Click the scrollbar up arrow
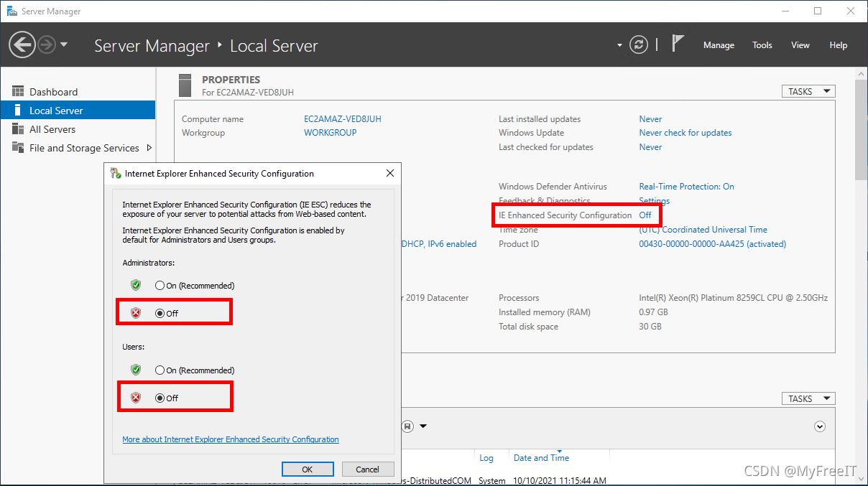 click(x=862, y=73)
